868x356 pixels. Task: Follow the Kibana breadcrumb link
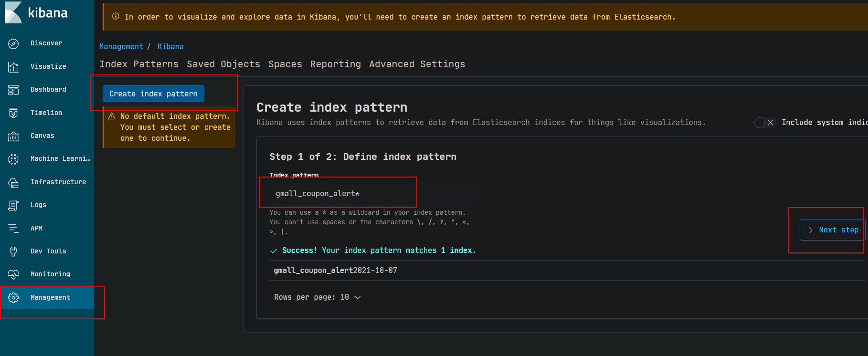[x=170, y=46]
